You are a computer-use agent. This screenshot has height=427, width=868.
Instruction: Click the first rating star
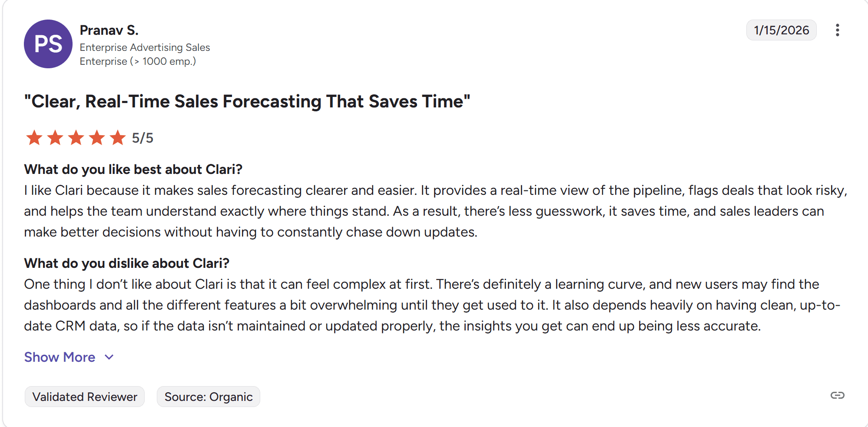[34, 138]
